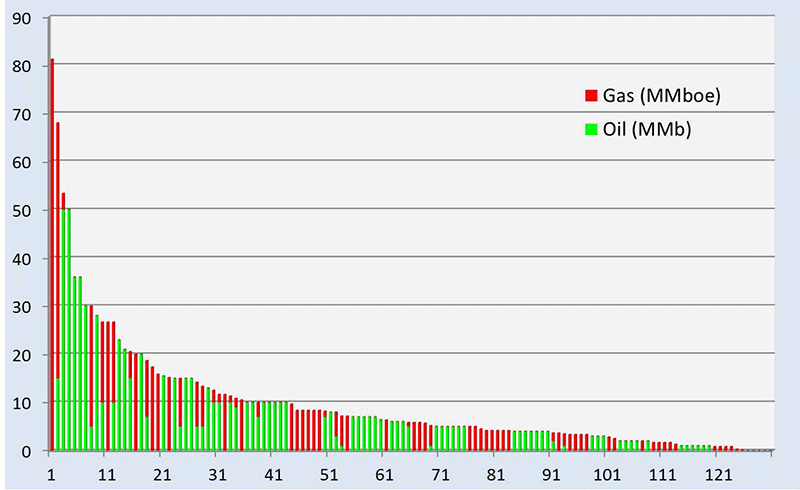Click the x-axis label 121
The height and width of the screenshot is (490, 800).
pyautogui.click(x=718, y=471)
